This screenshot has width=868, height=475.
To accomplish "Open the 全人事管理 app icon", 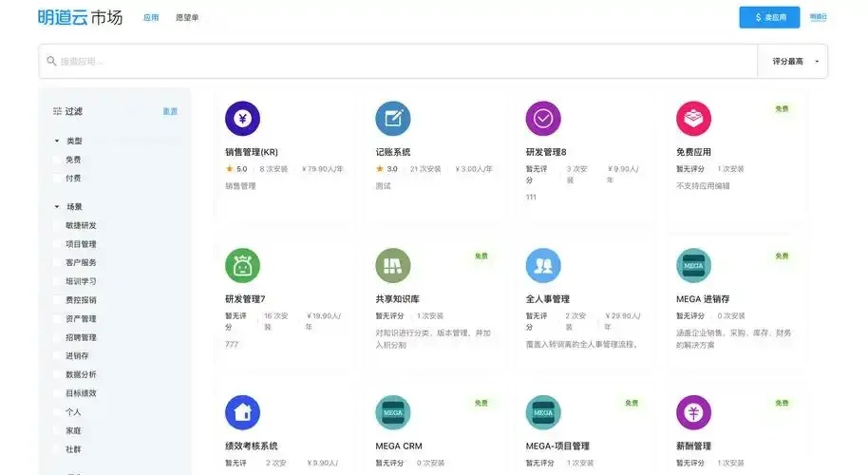I will coord(543,266).
